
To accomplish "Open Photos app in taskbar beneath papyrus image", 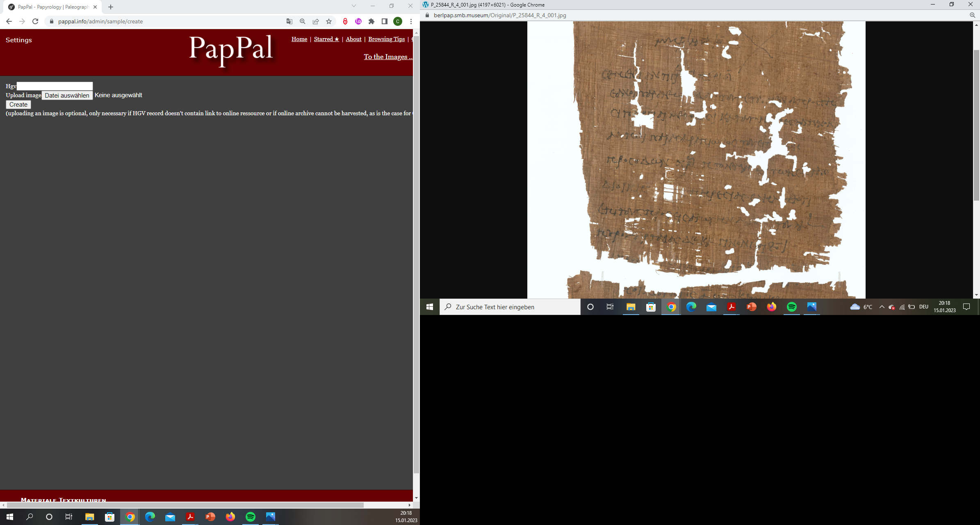I will point(812,307).
